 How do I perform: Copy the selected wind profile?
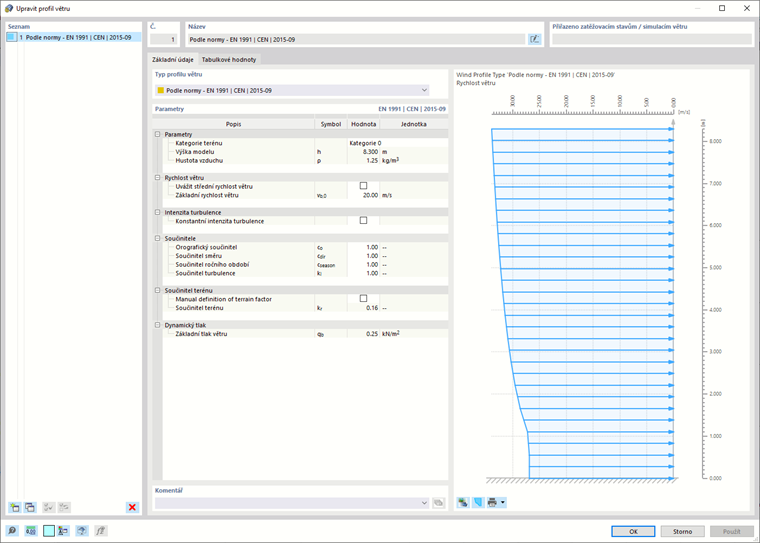(30, 507)
